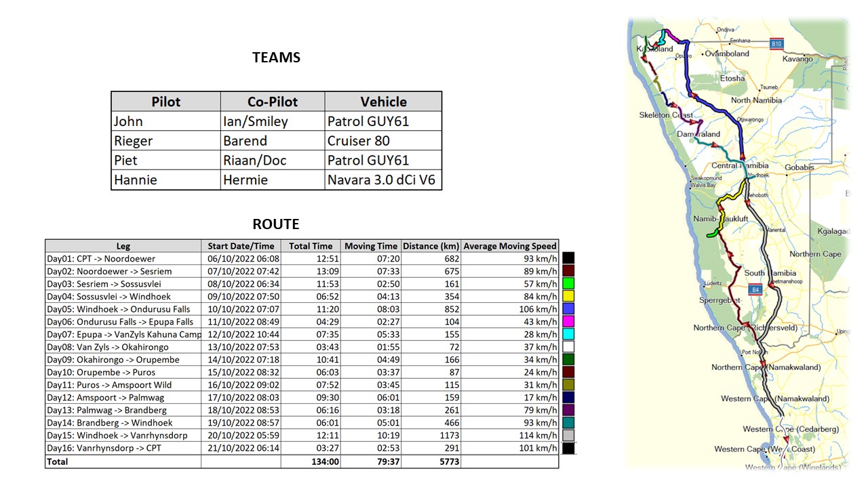Click the Total Time column header
The height and width of the screenshot is (488, 868).
[x=311, y=246]
